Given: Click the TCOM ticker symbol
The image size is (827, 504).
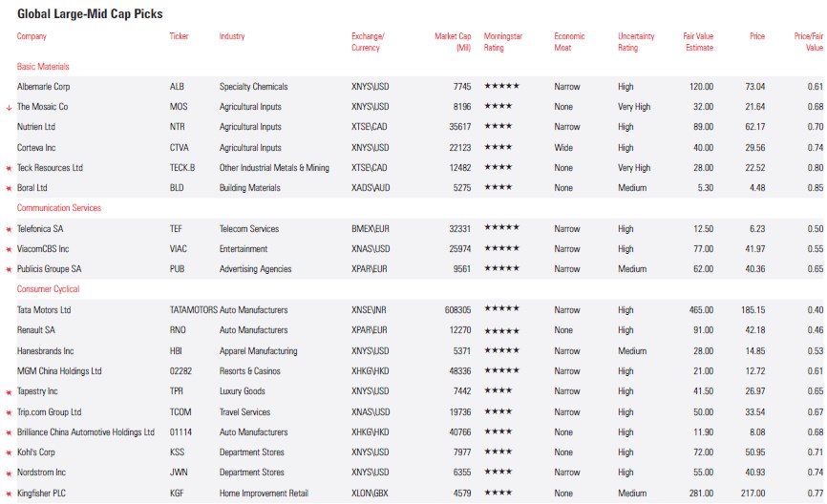Looking at the screenshot, I should [180, 412].
